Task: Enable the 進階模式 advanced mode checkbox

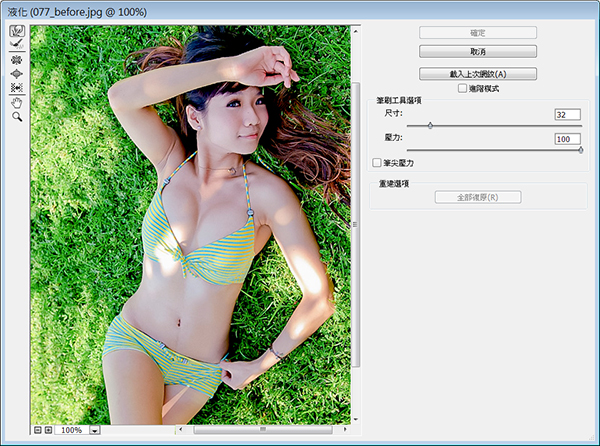Action: click(x=462, y=88)
